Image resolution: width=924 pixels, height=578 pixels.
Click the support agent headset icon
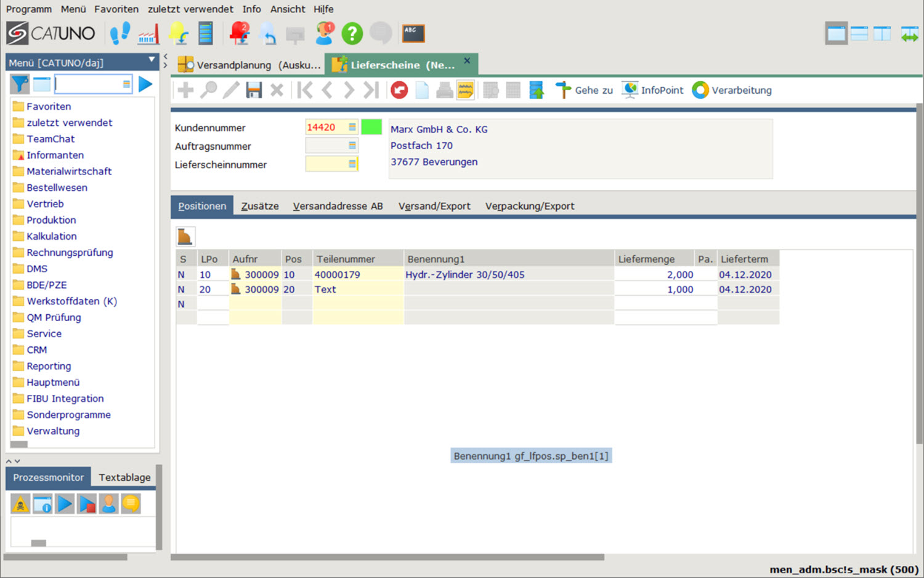324,33
